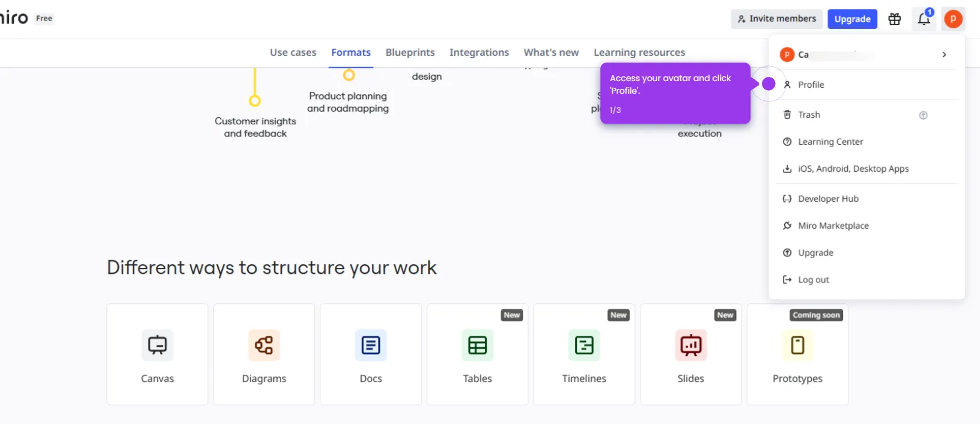Viewport: 980px width, 424px height.
Task: Click the Upgrade arrow icon in menu
Action: click(787, 253)
